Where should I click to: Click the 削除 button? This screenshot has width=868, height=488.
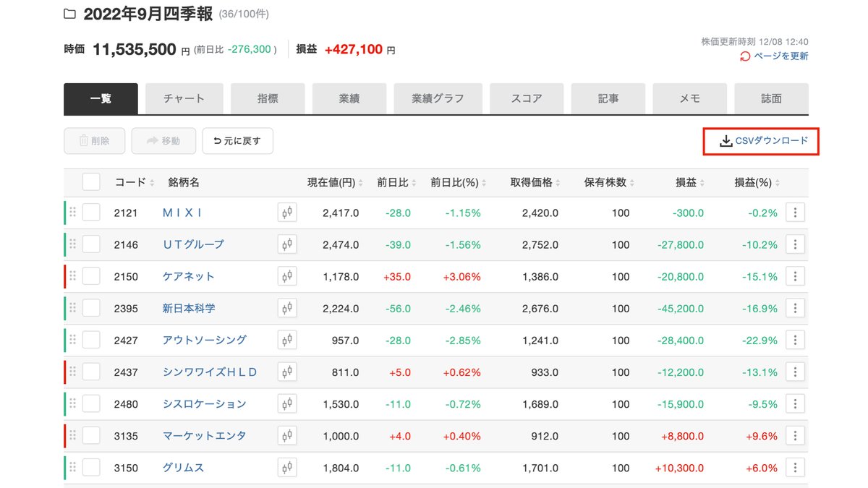(x=94, y=141)
